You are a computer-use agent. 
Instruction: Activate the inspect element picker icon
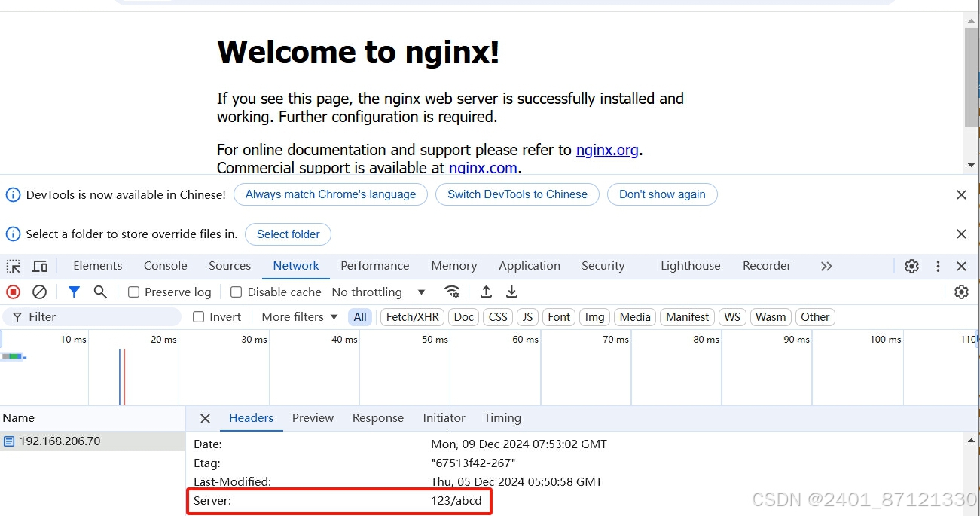[x=14, y=266]
